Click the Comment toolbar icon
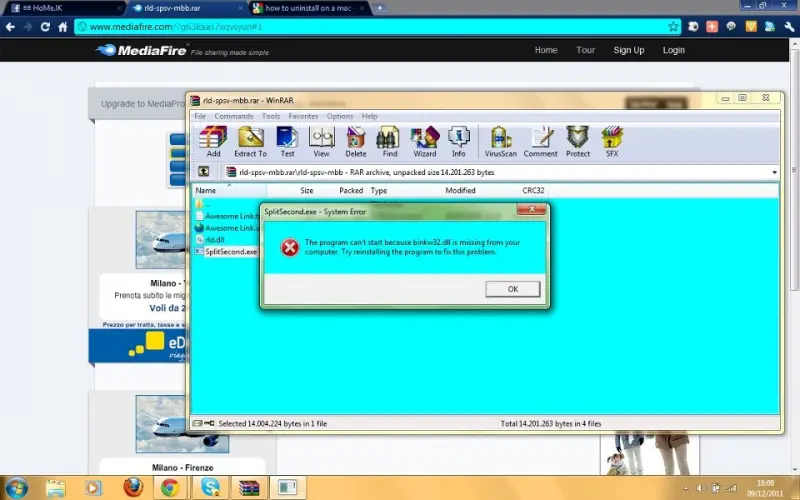 [x=540, y=142]
